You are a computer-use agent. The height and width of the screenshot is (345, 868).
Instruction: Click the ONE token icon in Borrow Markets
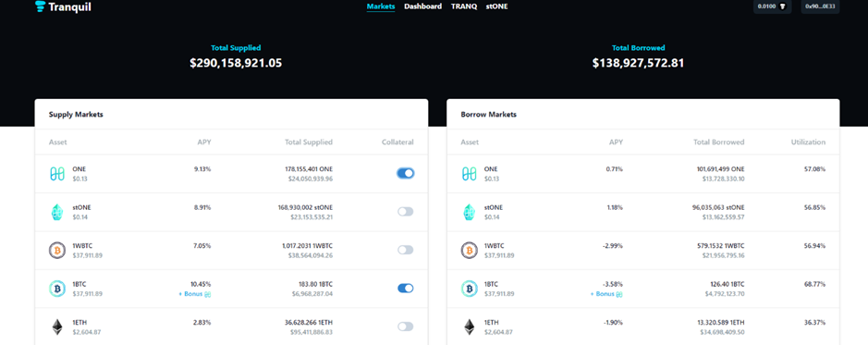(x=470, y=173)
